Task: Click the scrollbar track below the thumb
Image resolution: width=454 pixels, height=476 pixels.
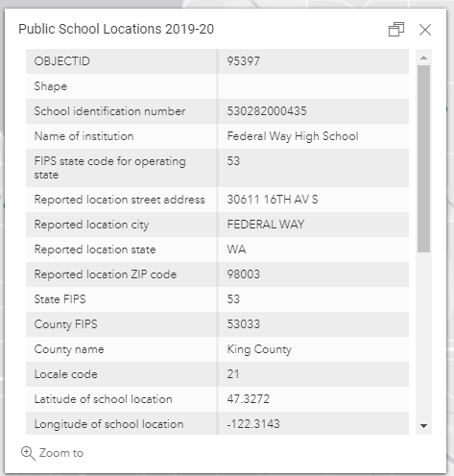Action: pyautogui.click(x=423, y=336)
